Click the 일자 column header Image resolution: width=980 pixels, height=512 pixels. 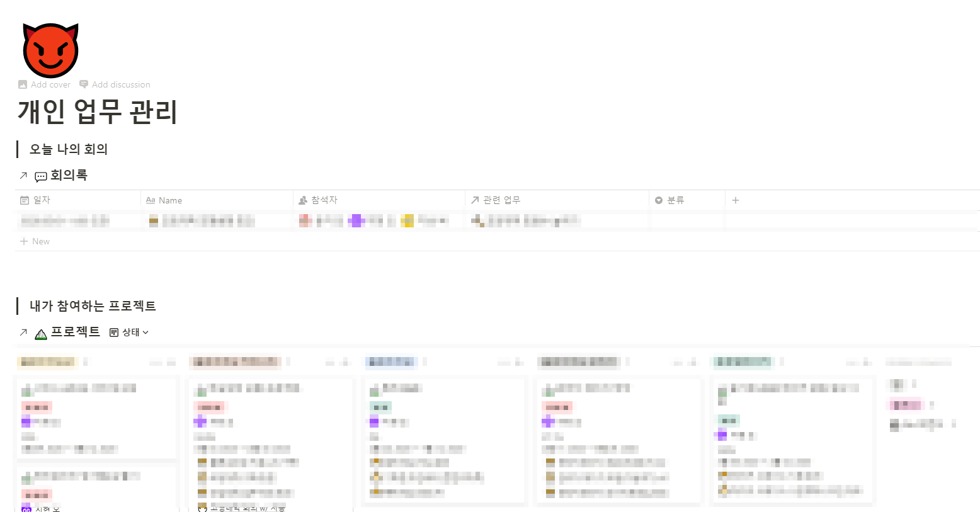coord(78,200)
